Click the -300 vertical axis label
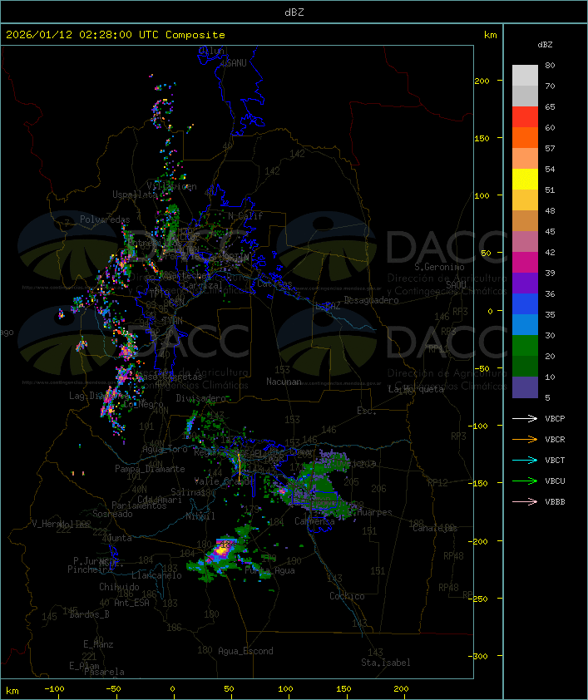Viewport: 588px width, 700px height. coord(477,656)
